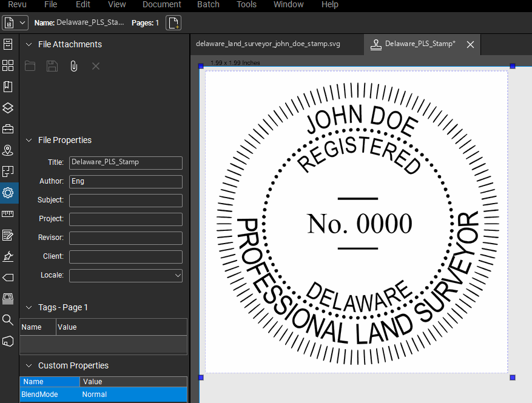Click the Pages: 1 indicator
The width and height of the screenshot is (532, 403).
pos(145,22)
